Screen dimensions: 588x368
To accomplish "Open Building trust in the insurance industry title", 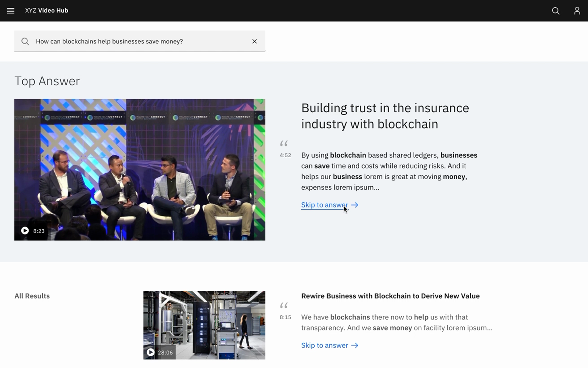I will [385, 116].
